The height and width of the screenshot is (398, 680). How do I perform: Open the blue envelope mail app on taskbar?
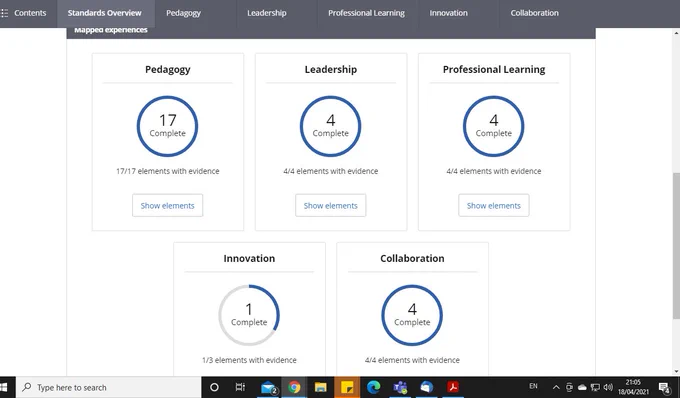pyautogui.click(x=426, y=387)
